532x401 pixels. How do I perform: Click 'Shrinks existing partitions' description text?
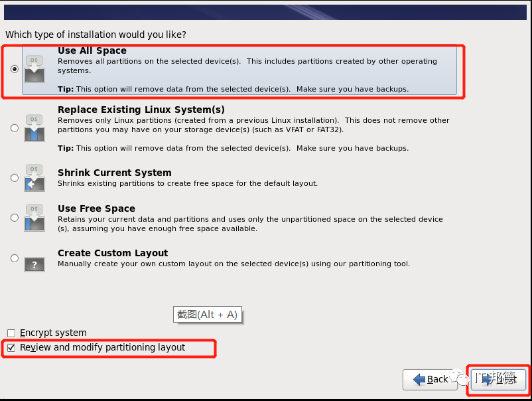coord(188,184)
